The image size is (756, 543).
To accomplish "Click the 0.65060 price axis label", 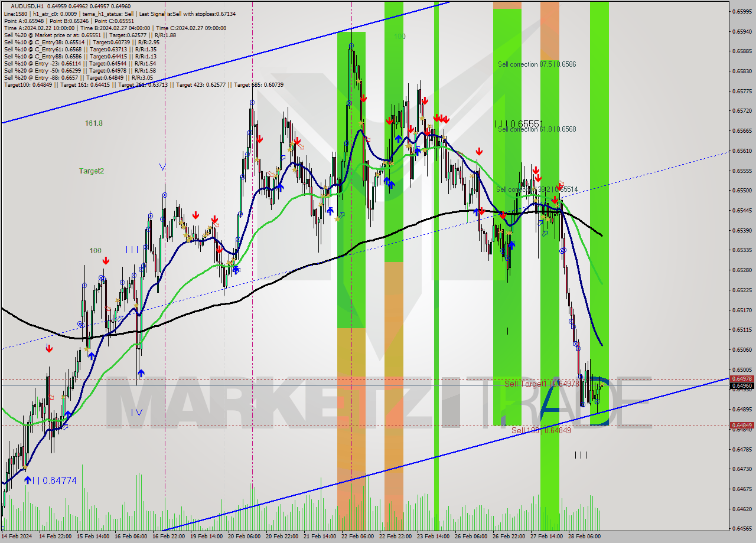I will 742,350.
